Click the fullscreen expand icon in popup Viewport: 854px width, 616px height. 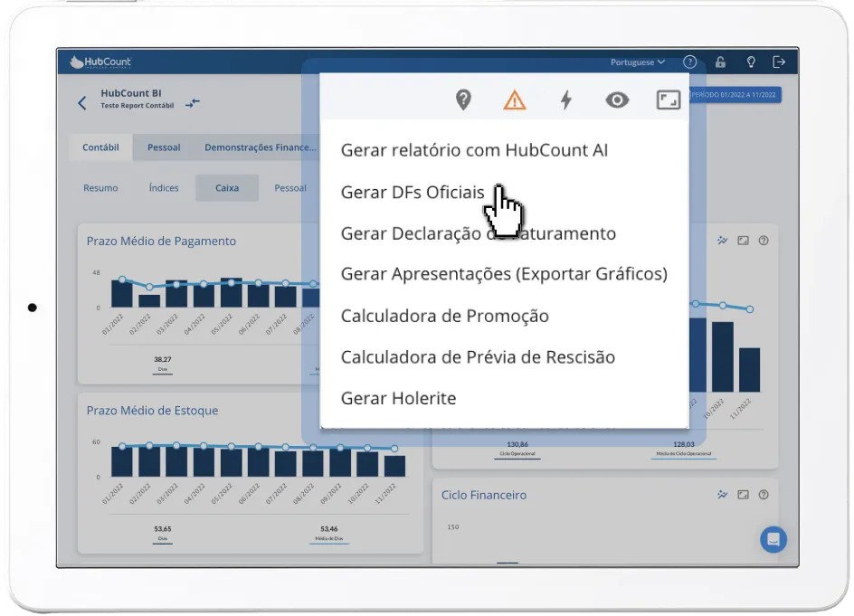coord(669,100)
